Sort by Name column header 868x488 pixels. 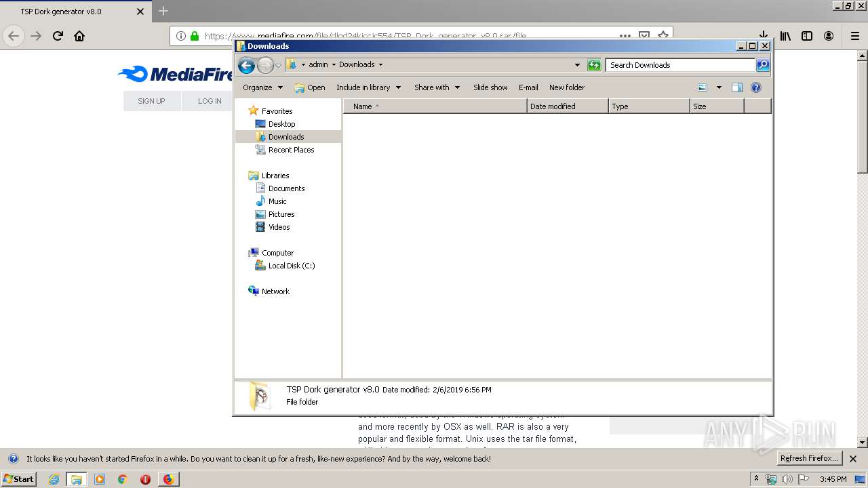pos(435,106)
